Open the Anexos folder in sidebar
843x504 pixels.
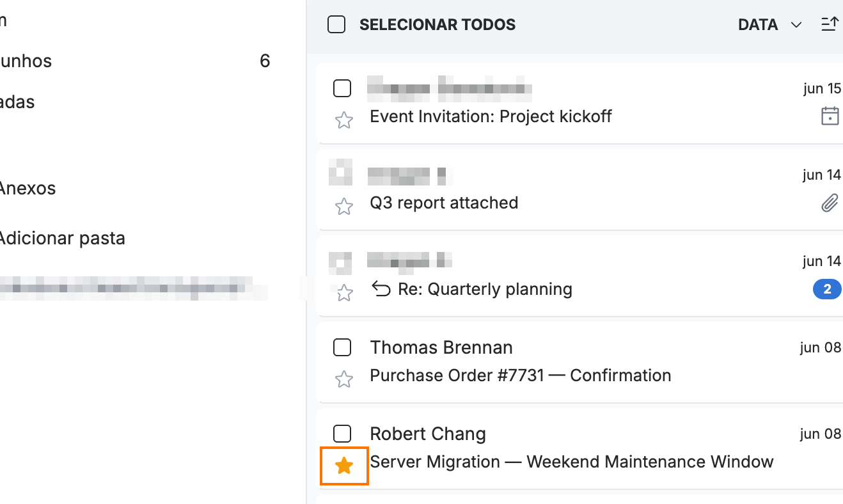[x=28, y=188]
